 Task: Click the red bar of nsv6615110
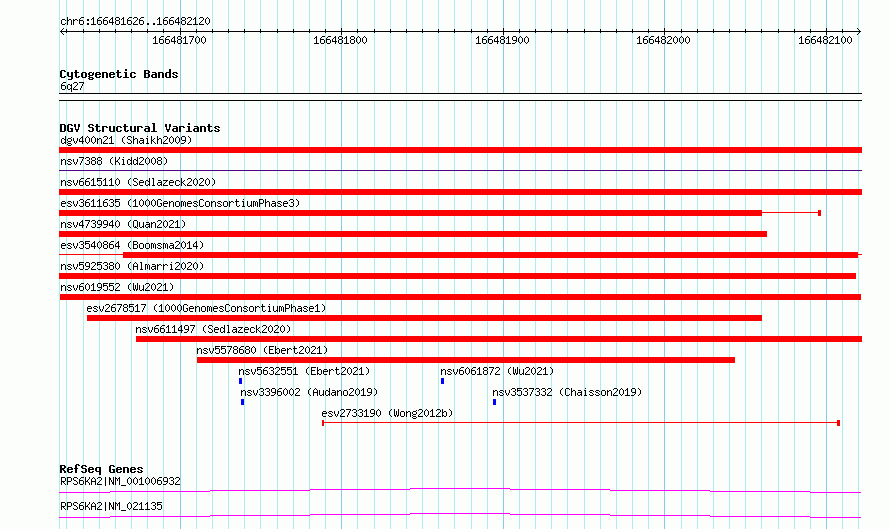coord(460,192)
